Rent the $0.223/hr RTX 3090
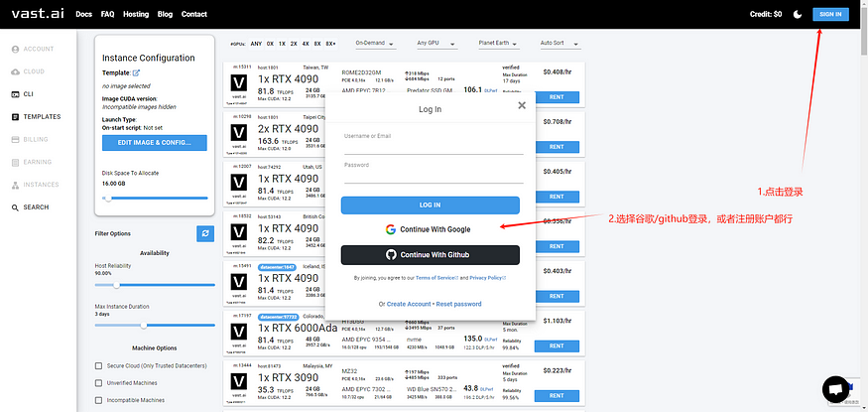 point(557,396)
